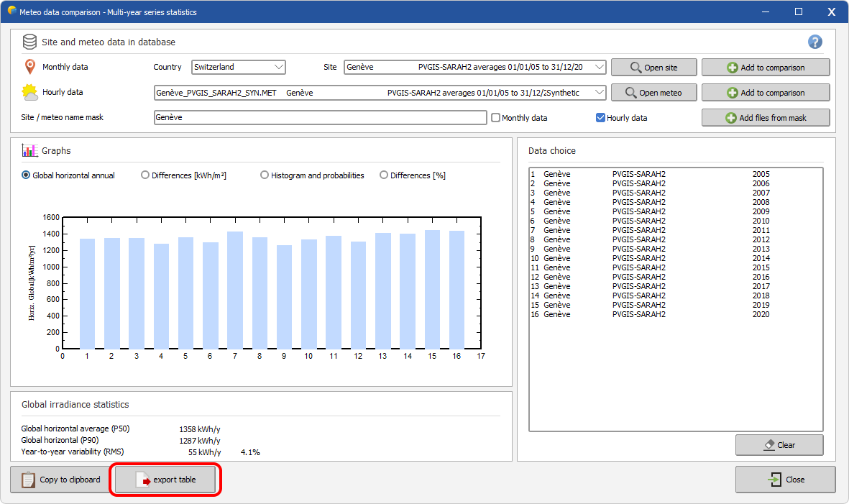Open meteo file with the magnifier button
The image size is (849, 504).
(653, 93)
